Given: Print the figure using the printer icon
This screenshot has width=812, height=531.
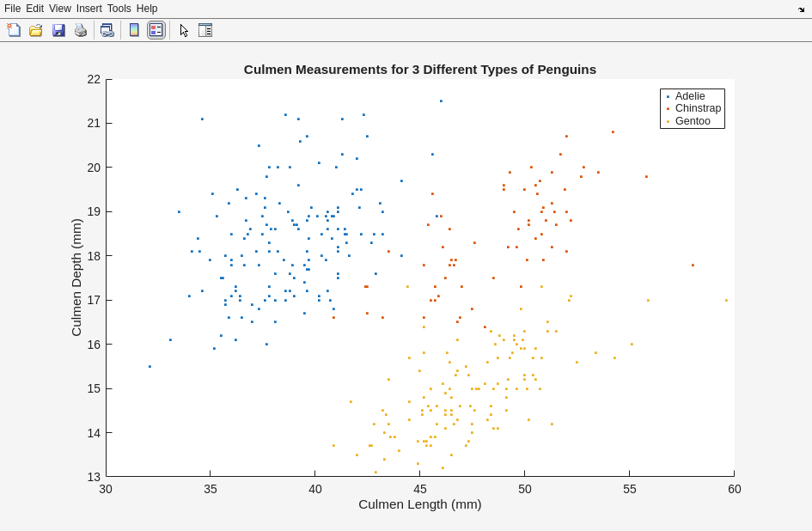Looking at the screenshot, I should tap(81, 30).
